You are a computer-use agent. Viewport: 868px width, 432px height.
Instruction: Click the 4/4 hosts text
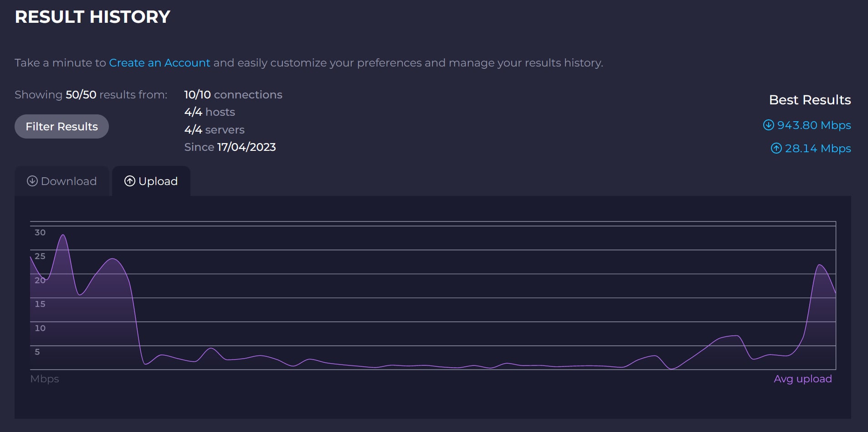pos(210,112)
